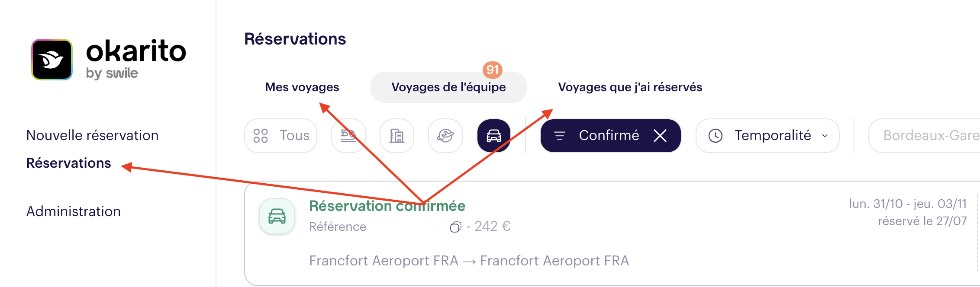Switch to Mes voyages tab

(302, 87)
